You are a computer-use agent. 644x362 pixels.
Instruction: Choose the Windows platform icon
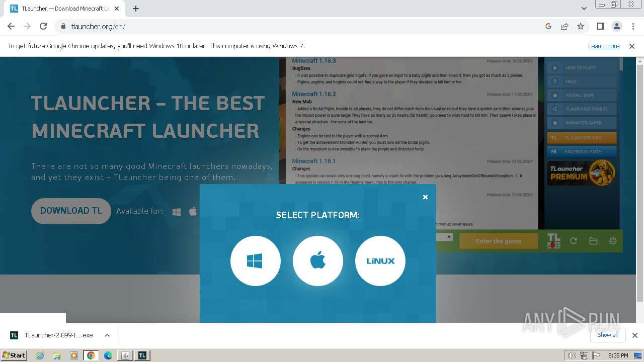tap(255, 261)
